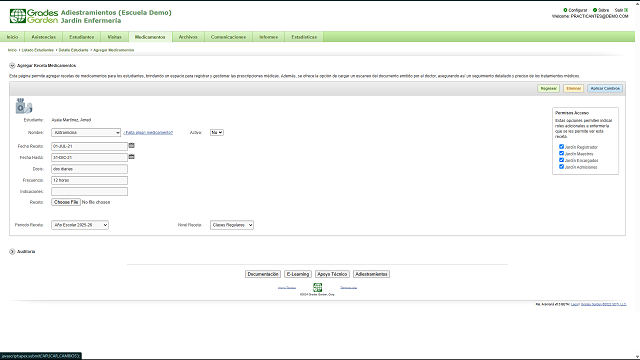
Task: Open the Archivos tab
Action: (188, 37)
